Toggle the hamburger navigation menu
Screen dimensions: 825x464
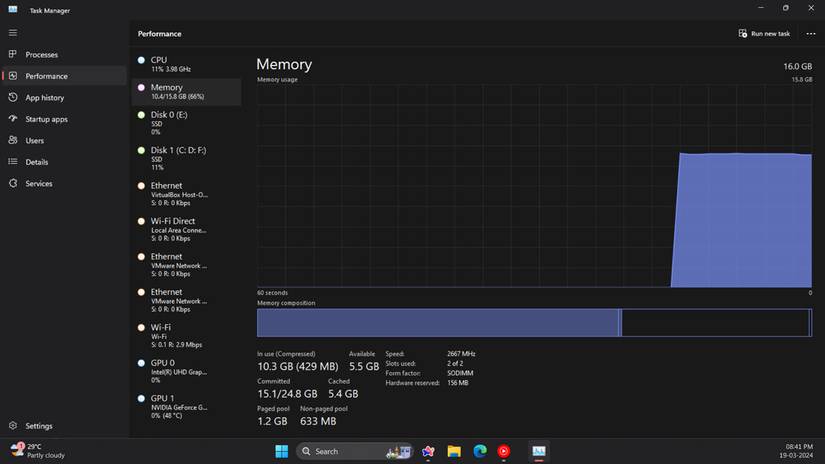(x=13, y=33)
